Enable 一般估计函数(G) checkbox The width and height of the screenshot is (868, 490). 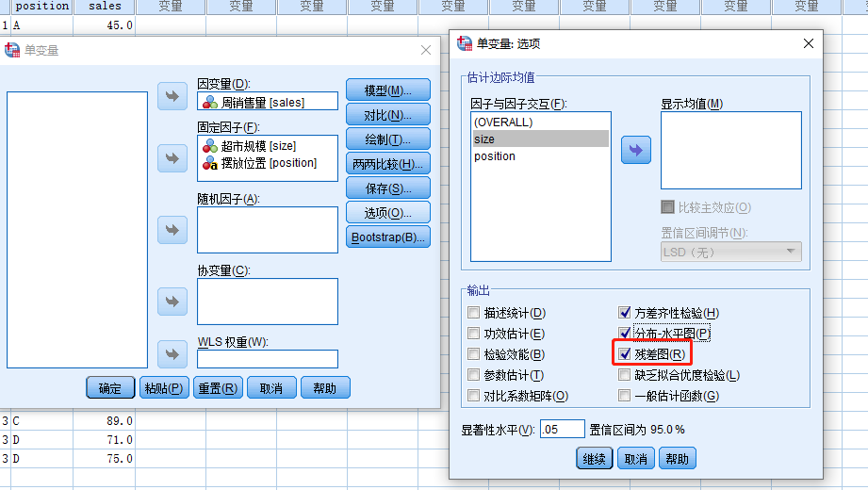[x=625, y=396]
